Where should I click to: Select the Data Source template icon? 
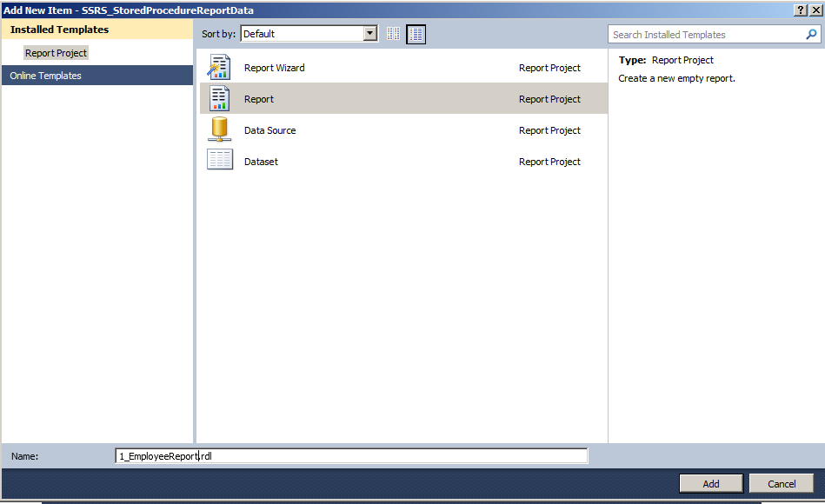pos(220,129)
